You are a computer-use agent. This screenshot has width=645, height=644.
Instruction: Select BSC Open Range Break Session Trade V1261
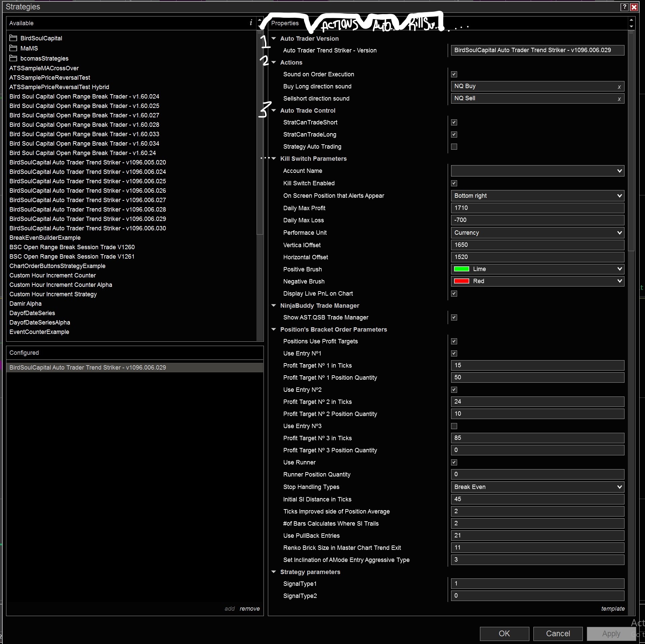coord(72,257)
